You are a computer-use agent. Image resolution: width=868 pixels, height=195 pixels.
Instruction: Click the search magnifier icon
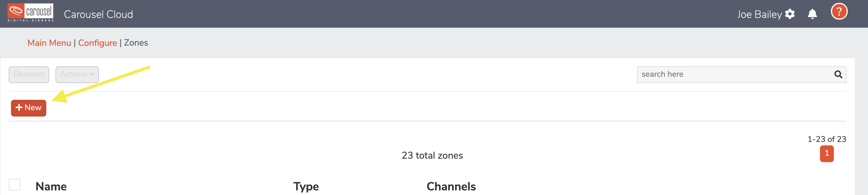[x=838, y=74]
